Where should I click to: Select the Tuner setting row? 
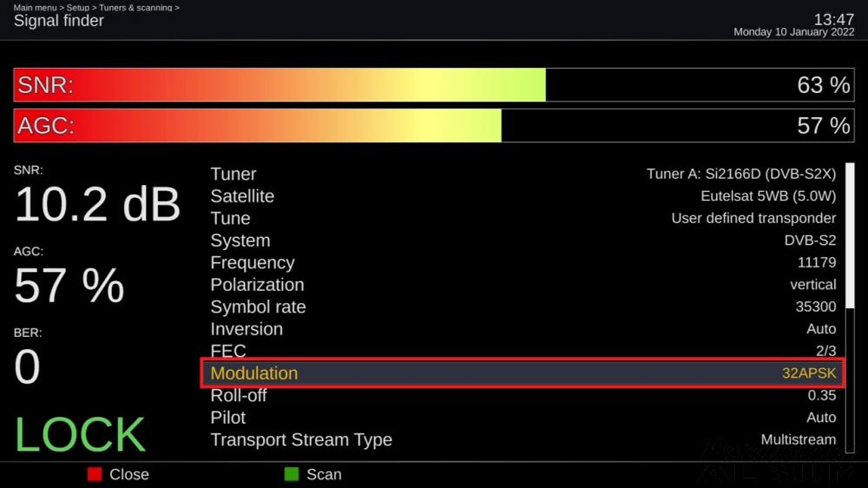(523, 174)
